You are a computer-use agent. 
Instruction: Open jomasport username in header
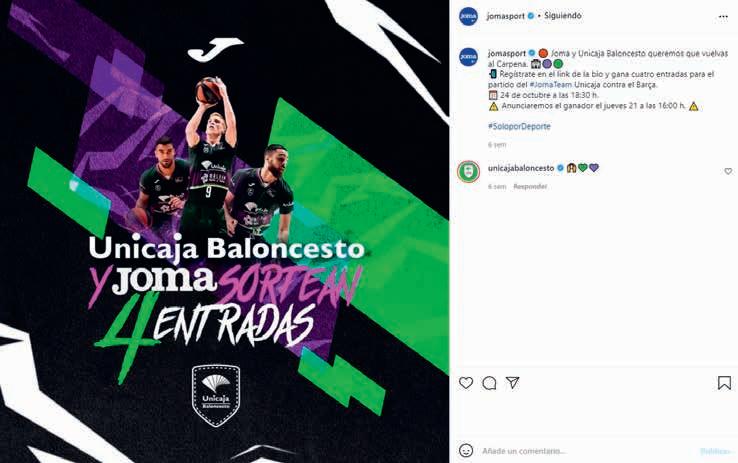505,16
